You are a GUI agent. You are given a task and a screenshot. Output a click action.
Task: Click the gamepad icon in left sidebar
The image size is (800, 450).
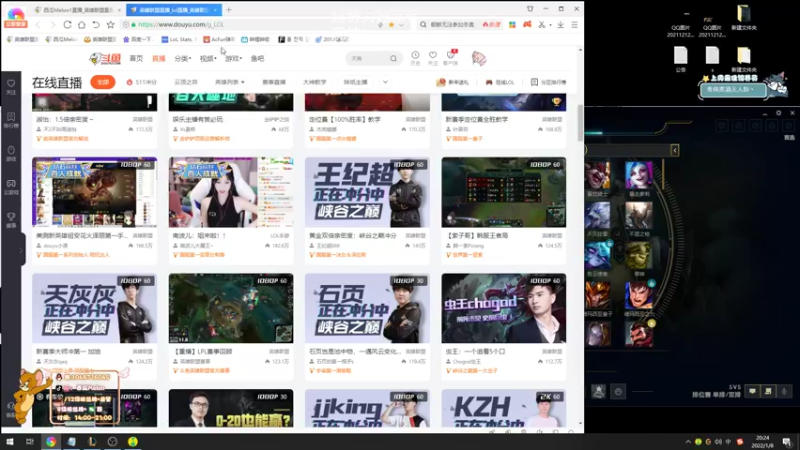click(11, 186)
